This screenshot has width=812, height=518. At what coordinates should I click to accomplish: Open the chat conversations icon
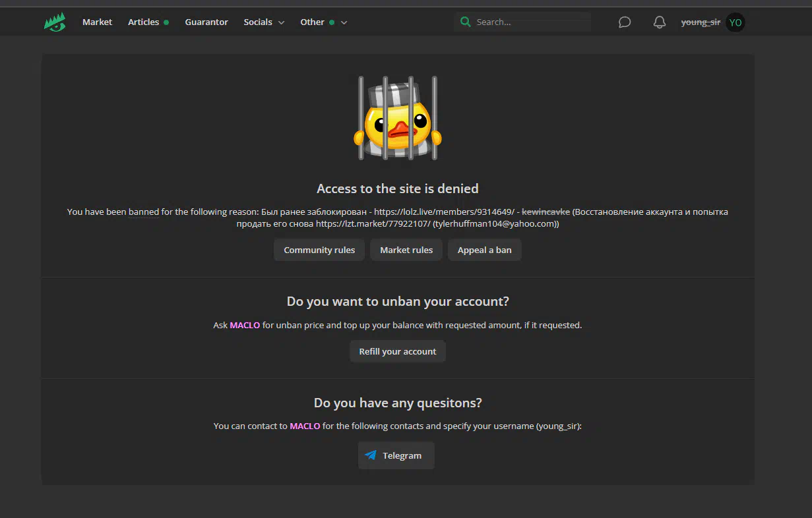click(625, 22)
